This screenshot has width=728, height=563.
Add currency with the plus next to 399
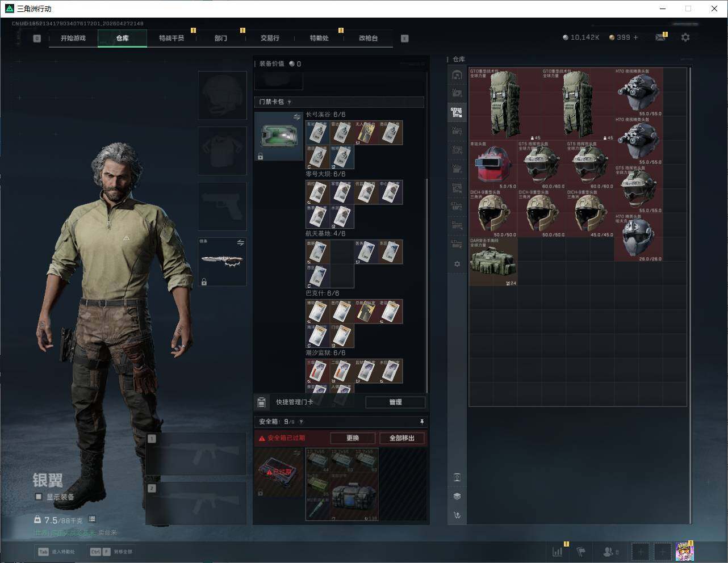pyautogui.click(x=636, y=37)
